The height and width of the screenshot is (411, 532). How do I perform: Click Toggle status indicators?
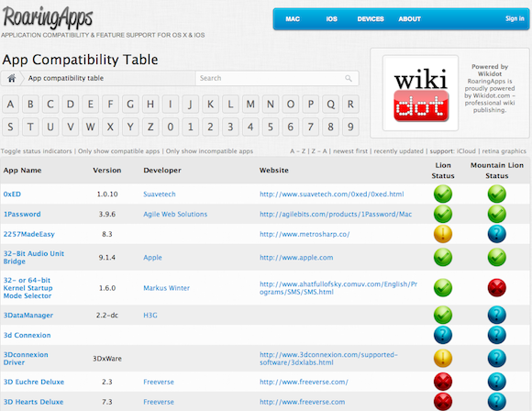pyautogui.click(x=37, y=151)
